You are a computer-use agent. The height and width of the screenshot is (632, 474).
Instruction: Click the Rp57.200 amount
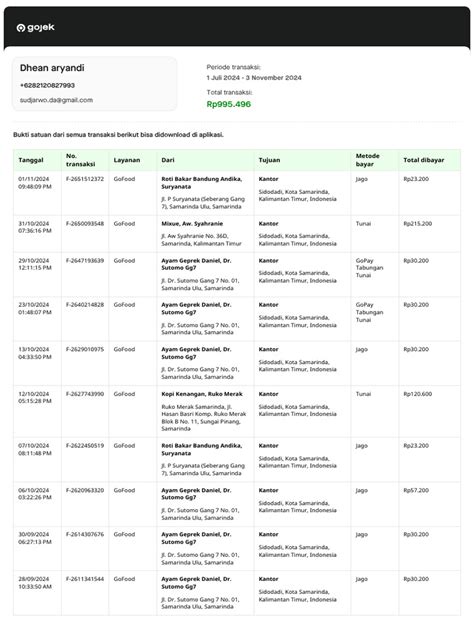[416, 491]
